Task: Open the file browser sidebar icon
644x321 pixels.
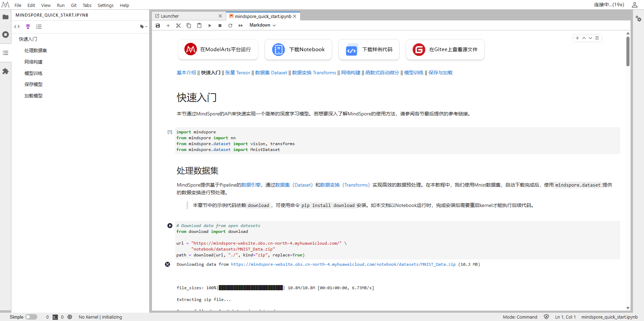Action: tap(6, 17)
